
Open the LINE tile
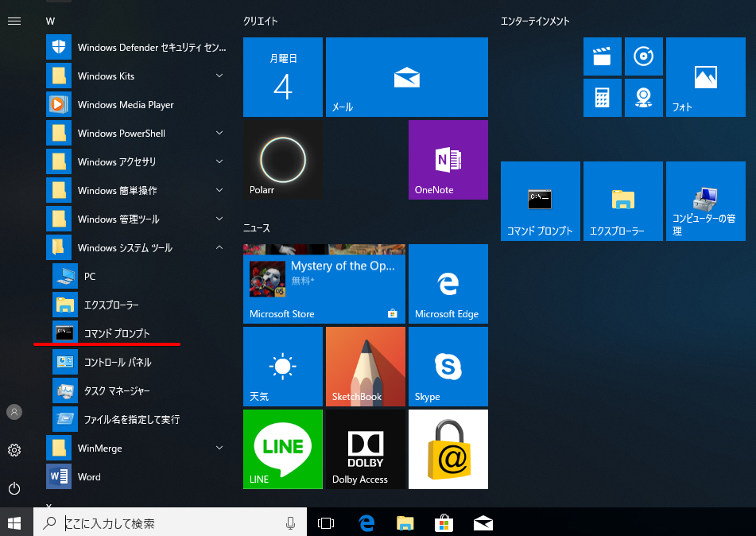point(283,449)
